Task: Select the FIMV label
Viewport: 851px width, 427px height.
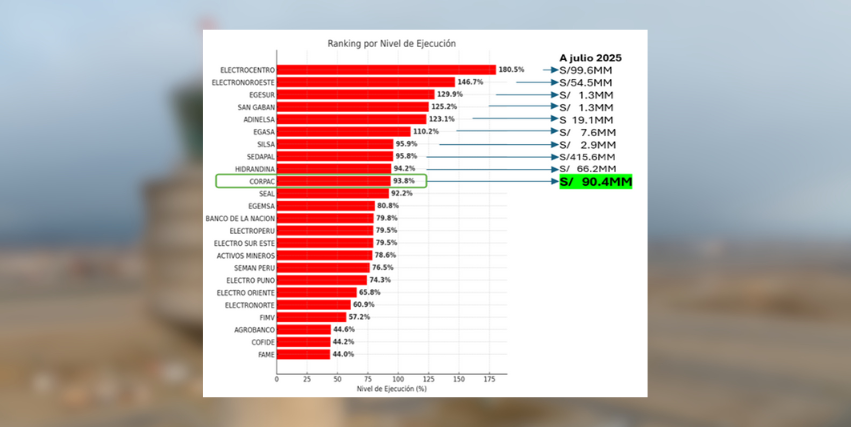Action: pyautogui.click(x=268, y=317)
